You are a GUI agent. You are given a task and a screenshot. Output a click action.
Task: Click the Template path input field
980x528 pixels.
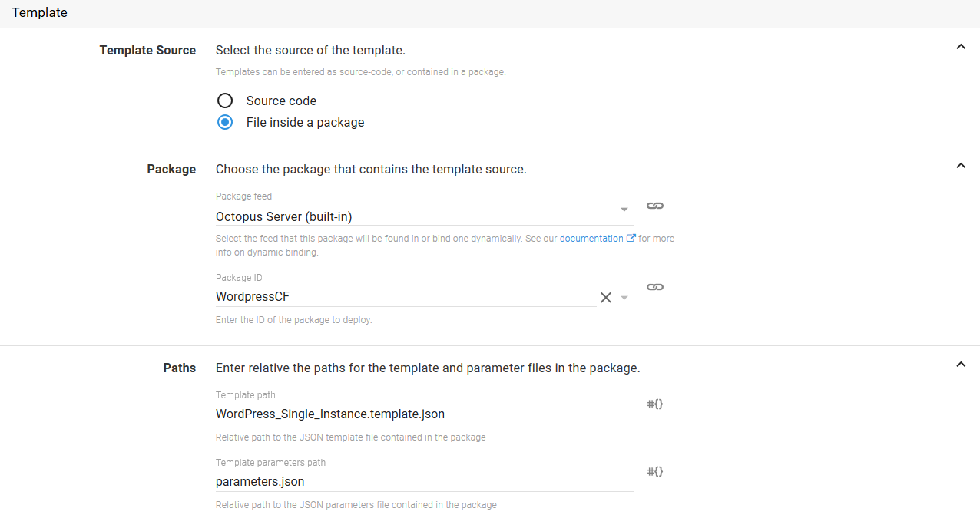[422, 414]
